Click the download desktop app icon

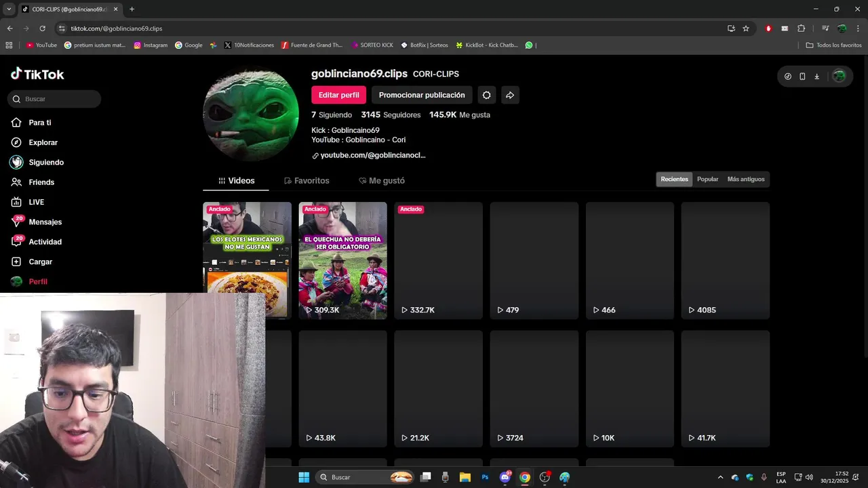click(x=816, y=77)
